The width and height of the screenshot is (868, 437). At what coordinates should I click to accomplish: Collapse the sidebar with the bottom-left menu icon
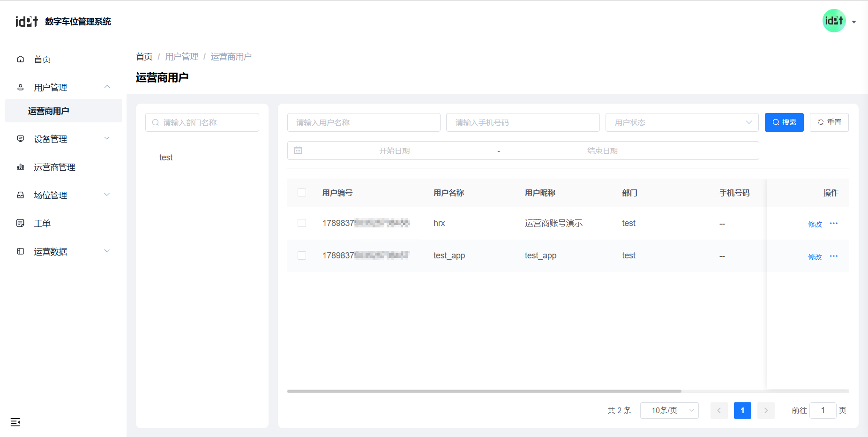pos(15,422)
